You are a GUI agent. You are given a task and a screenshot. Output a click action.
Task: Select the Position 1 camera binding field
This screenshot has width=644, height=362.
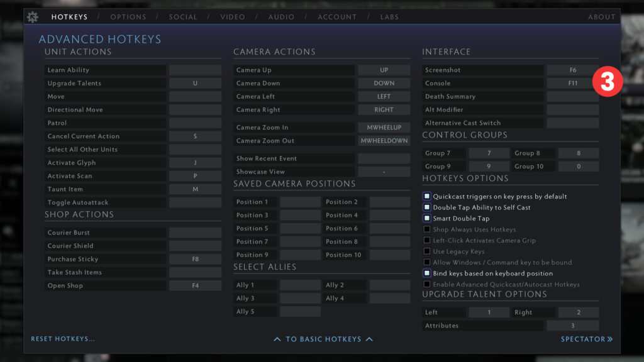[x=300, y=202]
